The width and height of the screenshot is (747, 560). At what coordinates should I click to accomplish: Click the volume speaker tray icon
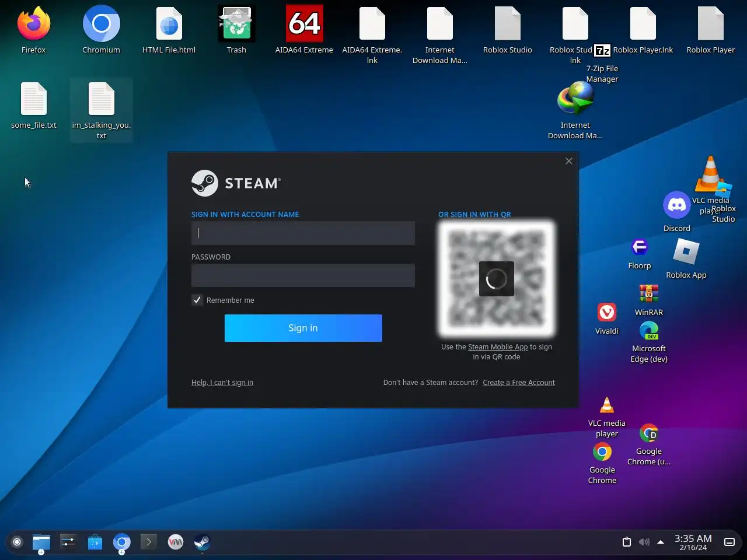coord(644,542)
